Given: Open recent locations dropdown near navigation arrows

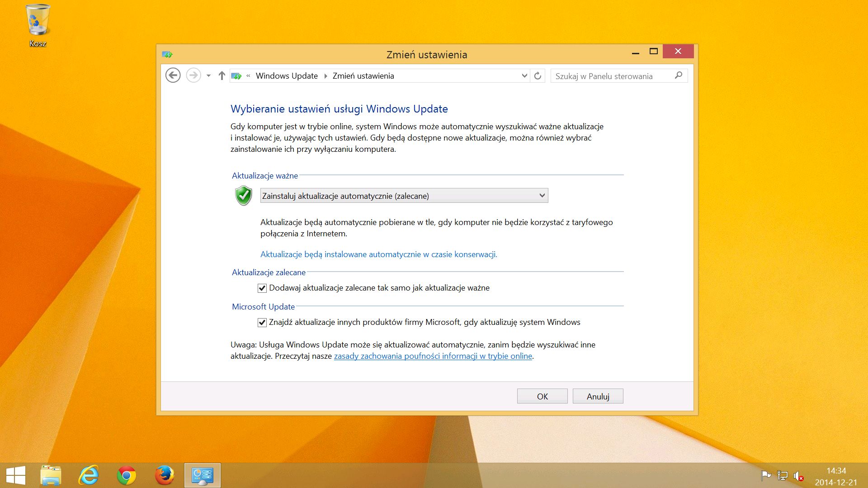Looking at the screenshot, I should [208, 76].
